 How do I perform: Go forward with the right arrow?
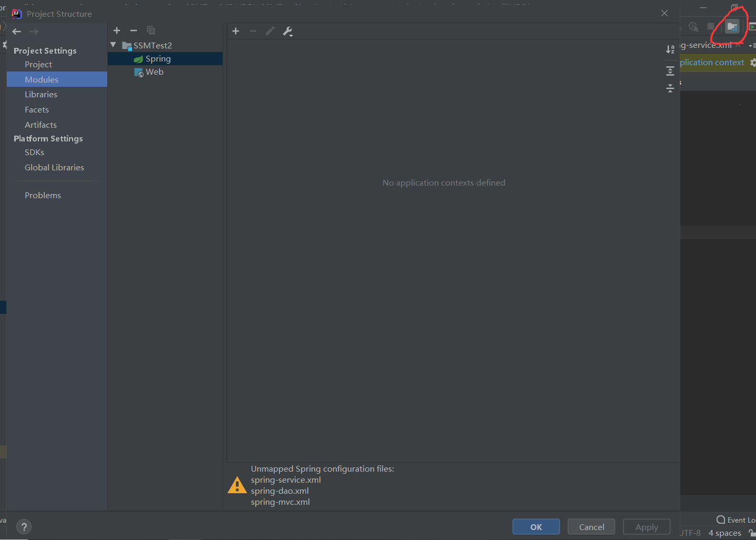pos(34,32)
